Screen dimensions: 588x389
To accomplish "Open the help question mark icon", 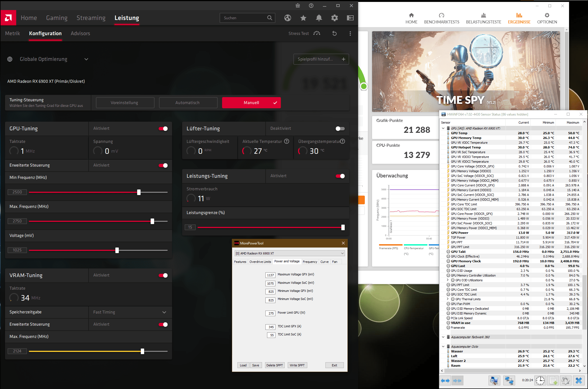I will coord(311,6).
